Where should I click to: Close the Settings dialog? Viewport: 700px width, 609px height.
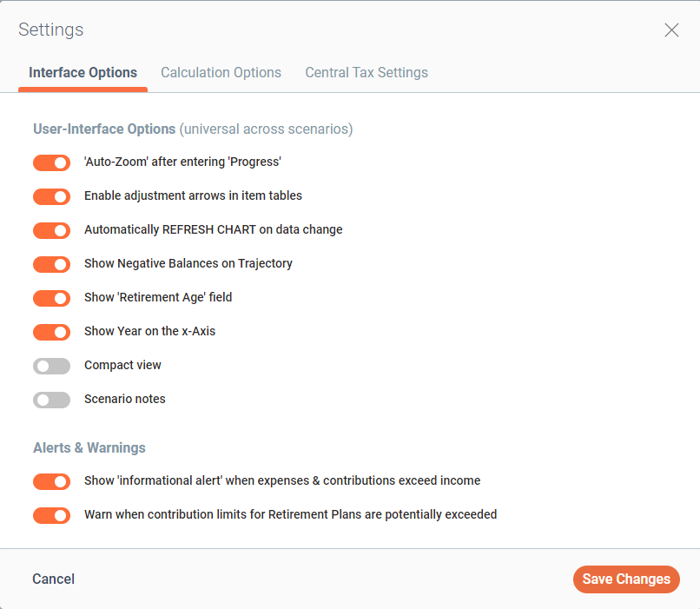click(671, 30)
